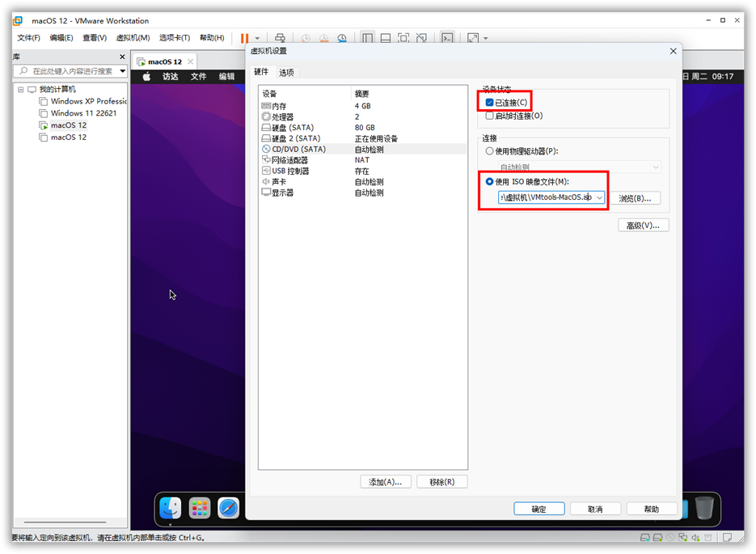Viewport: 756px width, 554px height.
Task: Open the physical drive 自动检测 dropdown
Action: [580, 167]
